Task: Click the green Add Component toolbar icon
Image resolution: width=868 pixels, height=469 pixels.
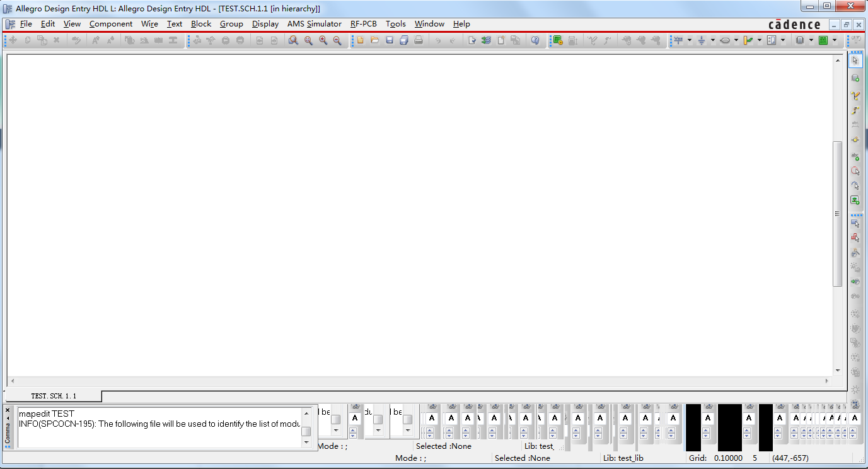Action: coord(558,40)
